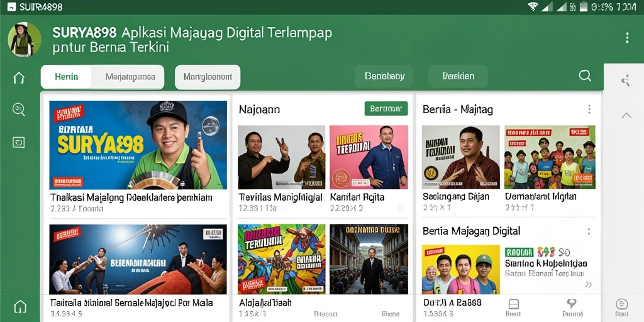
Task: Open the Sankangang Bijan article title
Action: [x=456, y=197]
